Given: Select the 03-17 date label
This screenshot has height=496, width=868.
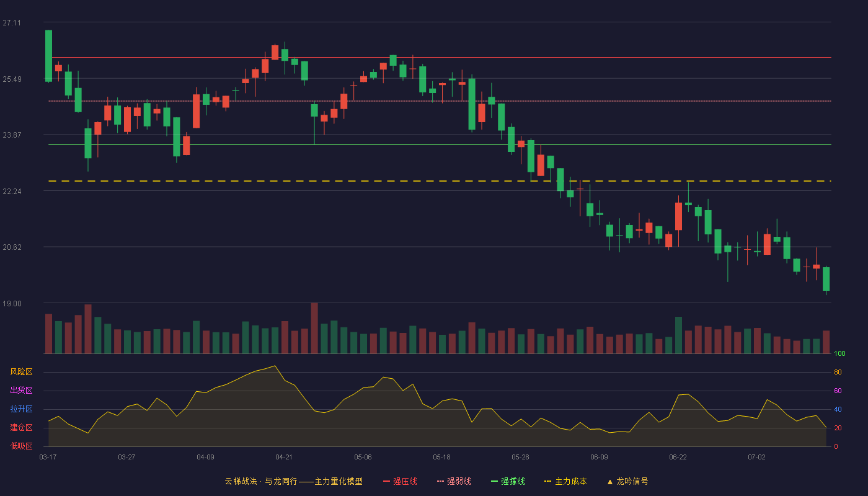Looking at the screenshot, I should click(48, 457).
